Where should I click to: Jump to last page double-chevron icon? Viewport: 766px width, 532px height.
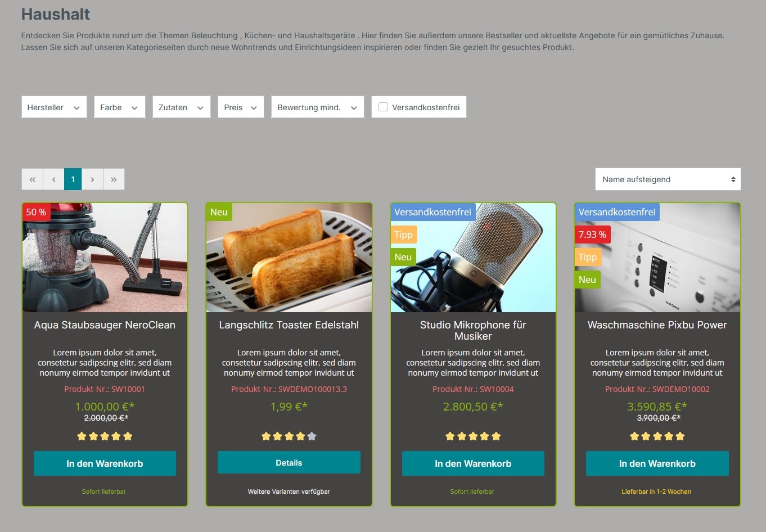[x=114, y=179]
